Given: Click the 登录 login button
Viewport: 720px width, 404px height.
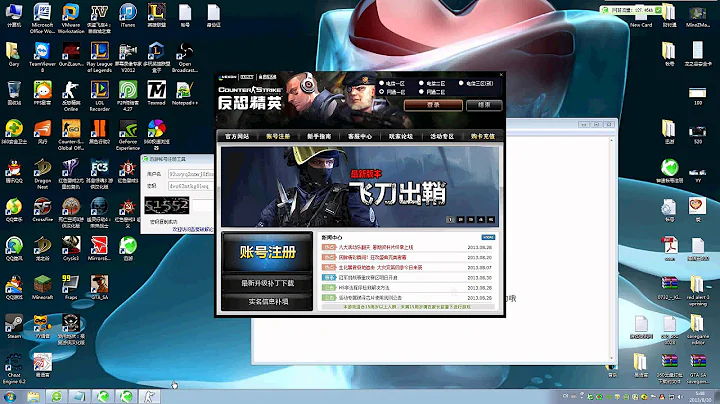Looking at the screenshot, I should click(433, 105).
